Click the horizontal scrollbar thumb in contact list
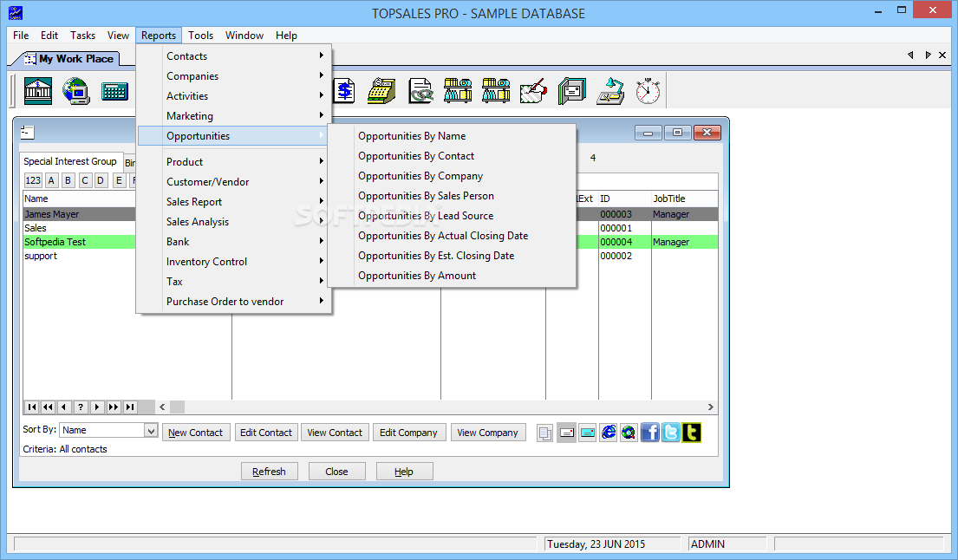This screenshot has height=560, width=958. click(x=177, y=407)
